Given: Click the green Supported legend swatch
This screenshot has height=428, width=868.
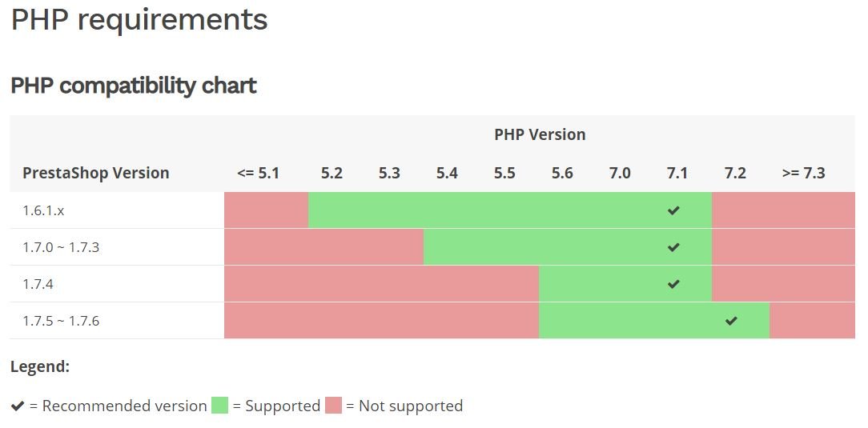Looking at the screenshot, I should [220, 406].
